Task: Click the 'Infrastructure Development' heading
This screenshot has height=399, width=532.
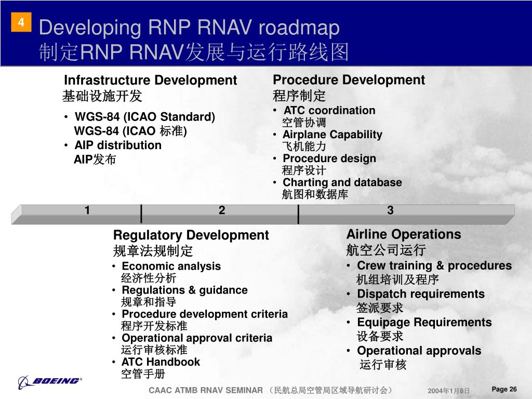Action: (x=150, y=81)
